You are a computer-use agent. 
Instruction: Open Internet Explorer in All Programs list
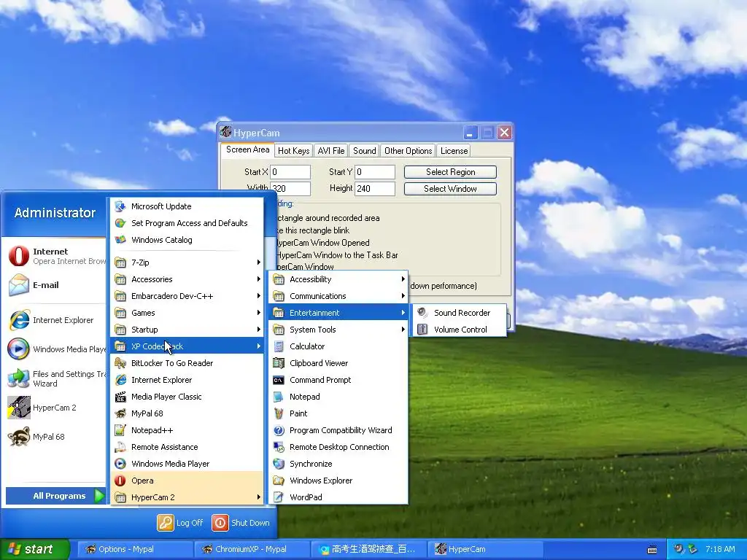click(187, 380)
